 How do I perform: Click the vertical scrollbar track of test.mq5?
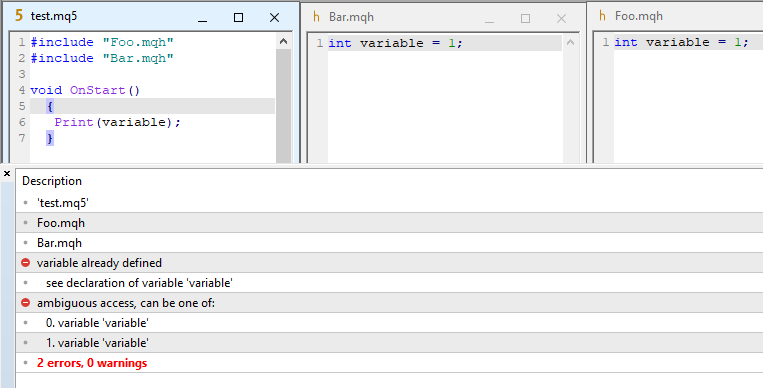pos(284,106)
